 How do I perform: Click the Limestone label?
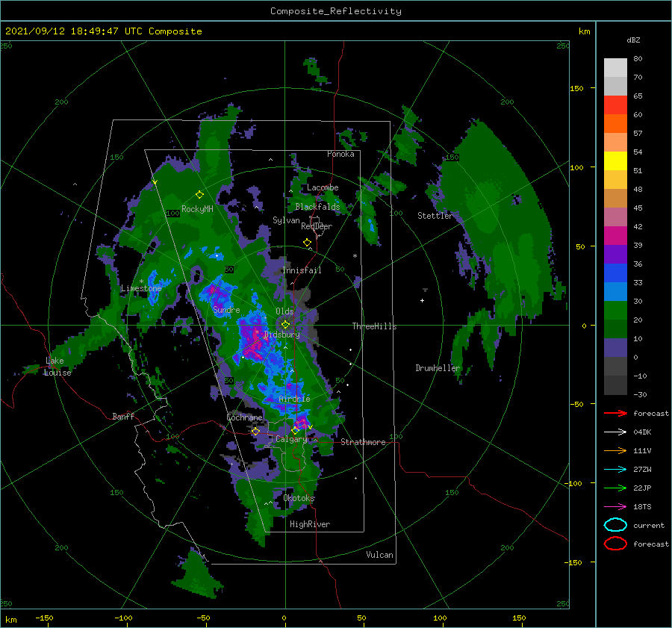[x=141, y=288]
